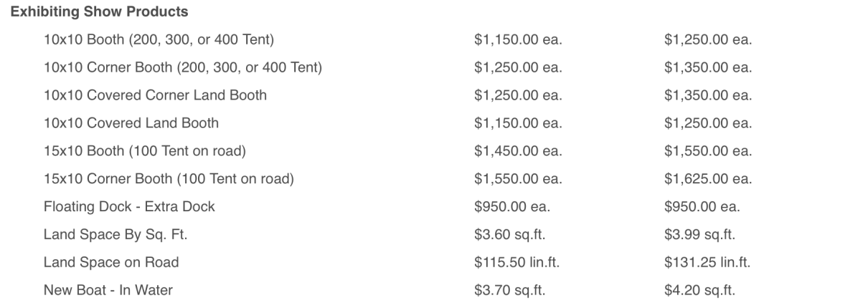Click the 10x10 Covered Corner Land Booth item
The height and width of the screenshot is (303, 868).
click(x=155, y=95)
